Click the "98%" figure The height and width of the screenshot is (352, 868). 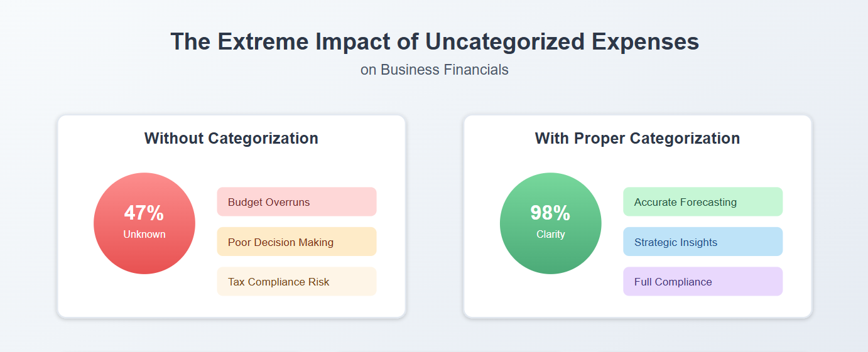point(550,213)
